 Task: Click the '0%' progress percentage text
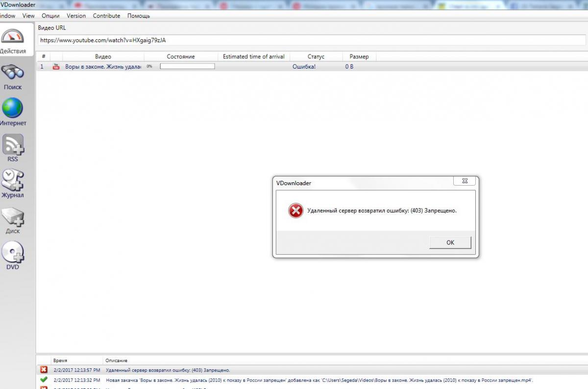coord(149,67)
